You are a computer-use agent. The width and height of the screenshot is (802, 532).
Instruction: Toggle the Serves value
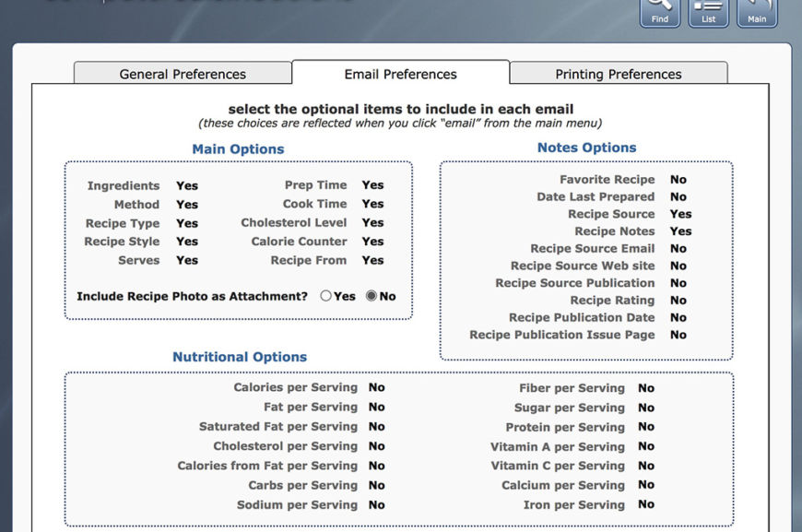187,260
